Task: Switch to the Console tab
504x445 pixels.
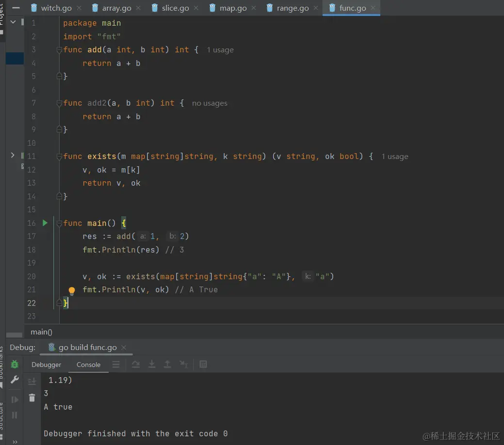Action: 88,365
